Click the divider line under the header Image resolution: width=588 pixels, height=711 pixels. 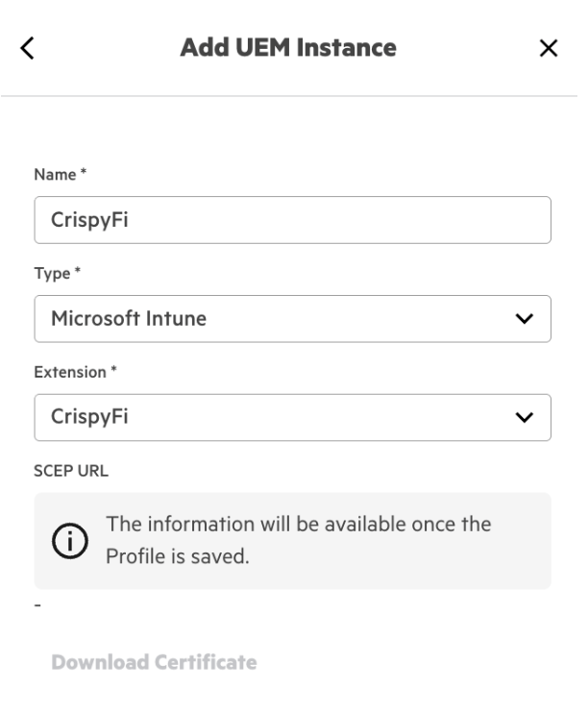(x=294, y=96)
